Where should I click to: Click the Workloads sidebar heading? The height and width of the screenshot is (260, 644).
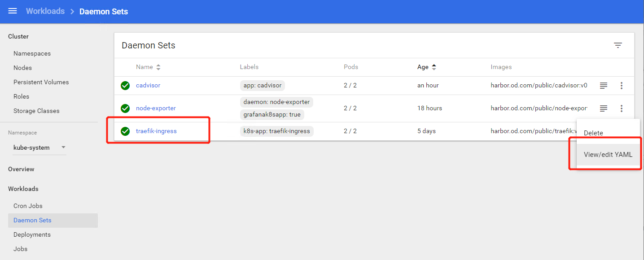click(x=23, y=189)
